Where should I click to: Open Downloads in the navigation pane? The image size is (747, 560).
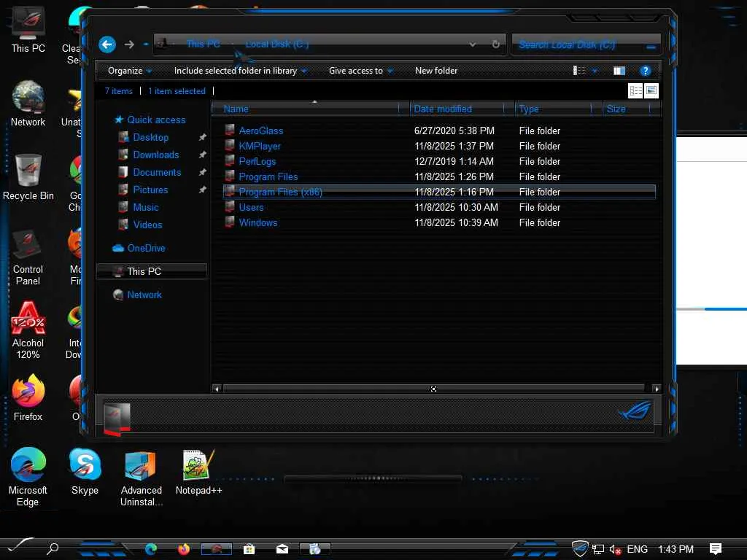click(x=156, y=155)
